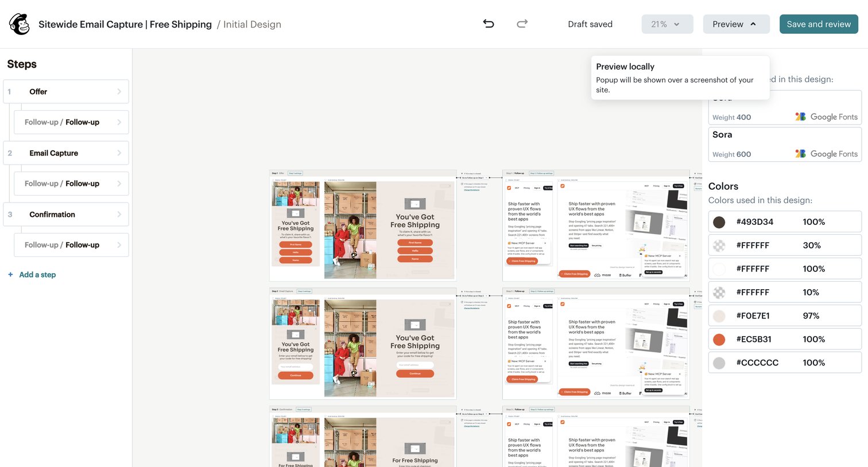
Task: Click Add a step link
Action: (37, 275)
